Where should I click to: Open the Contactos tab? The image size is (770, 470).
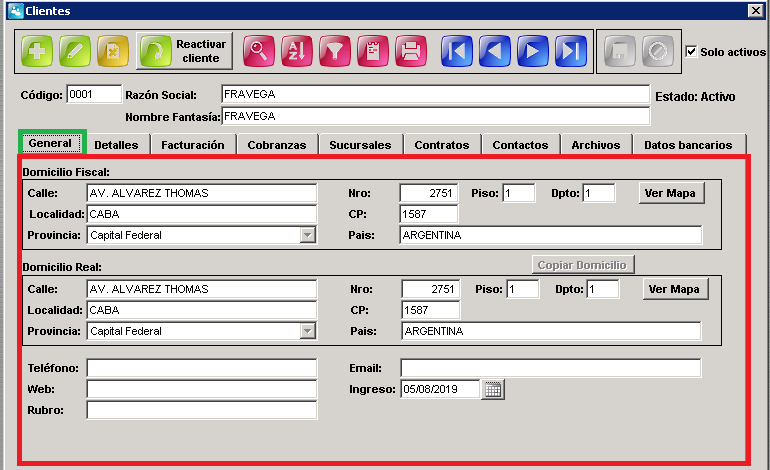[520, 145]
